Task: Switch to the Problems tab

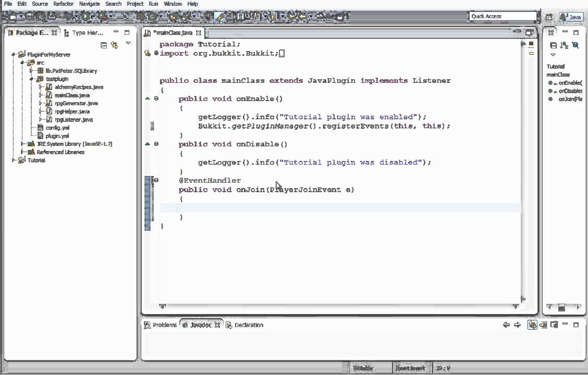Action: 161,325
